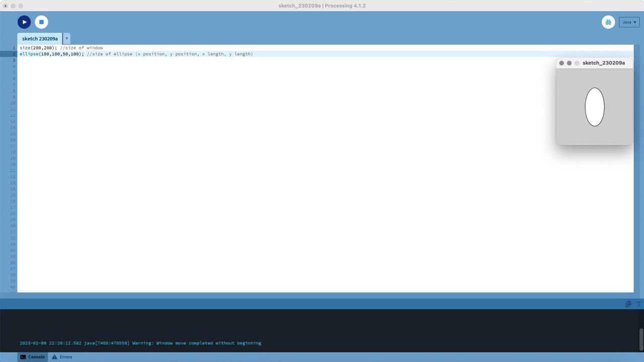Click the warning message in the console
The height and width of the screenshot is (362, 644).
point(140,343)
